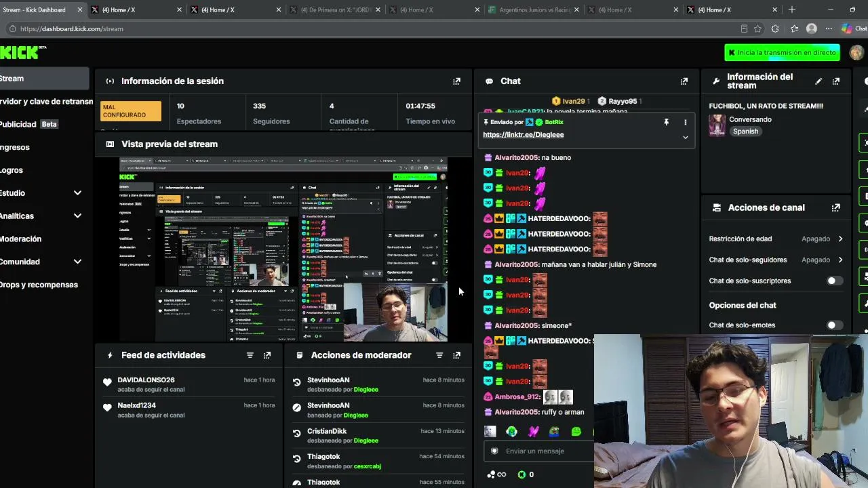Click the Naelxd1234 follow entry

tap(189, 410)
